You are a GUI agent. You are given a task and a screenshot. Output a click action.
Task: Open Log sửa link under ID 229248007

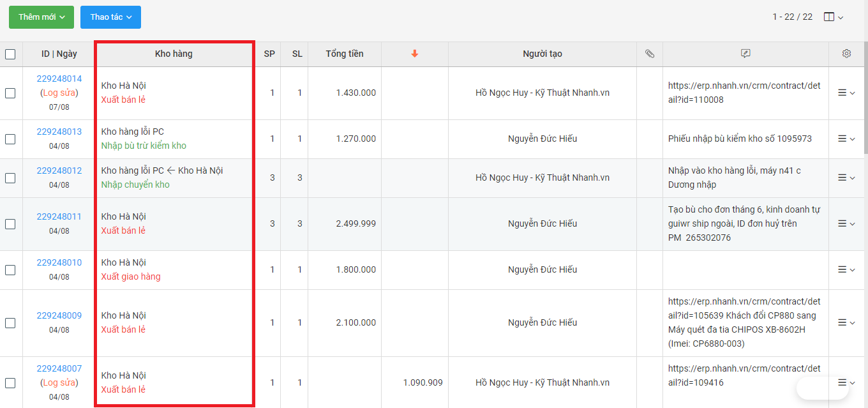pyautogui.click(x=59, y=383)
